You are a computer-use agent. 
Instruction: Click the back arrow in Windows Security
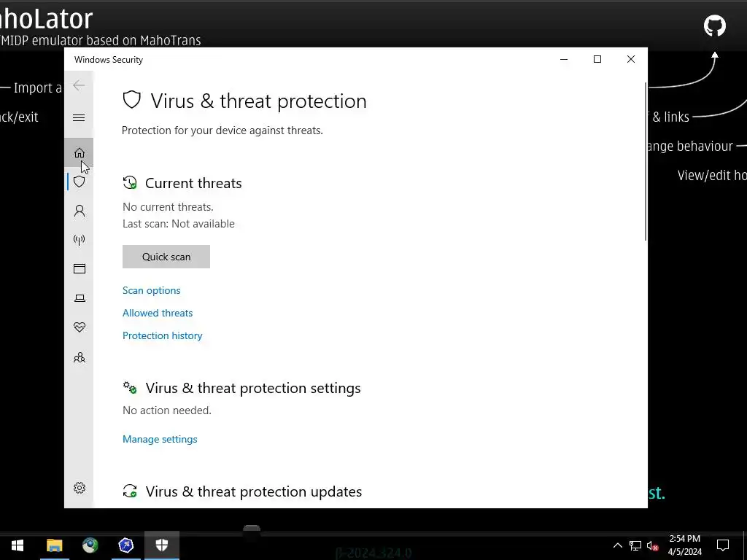click(79, 86)
